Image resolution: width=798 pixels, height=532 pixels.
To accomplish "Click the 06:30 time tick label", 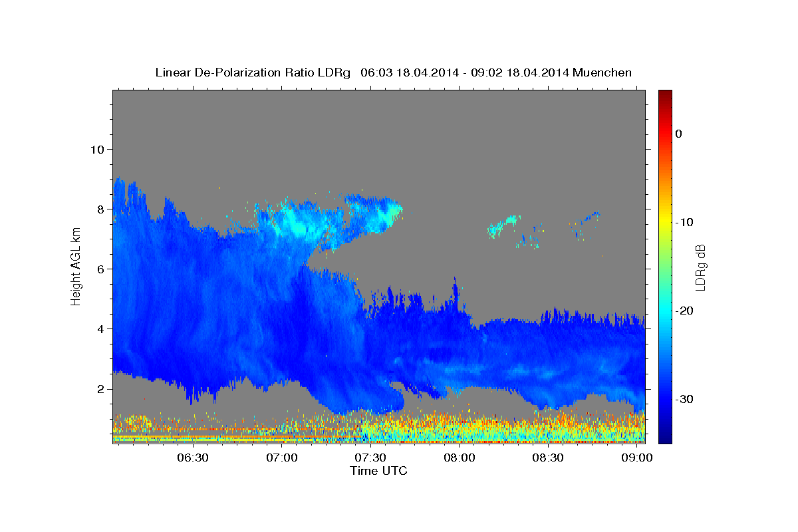I will 193,458.
